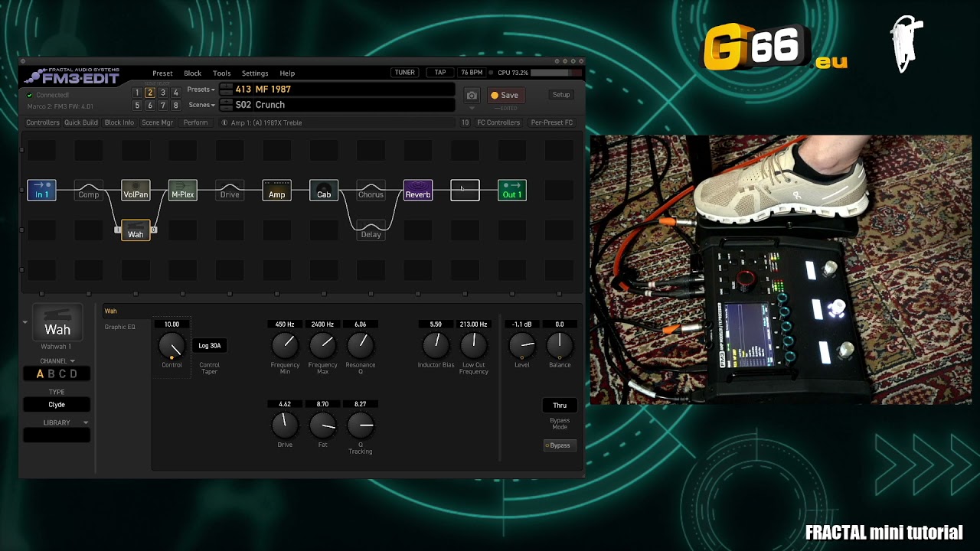980x551 pixels.
Task: Open Quick Build
Action: pyautogui.click(x=81, y=122)
